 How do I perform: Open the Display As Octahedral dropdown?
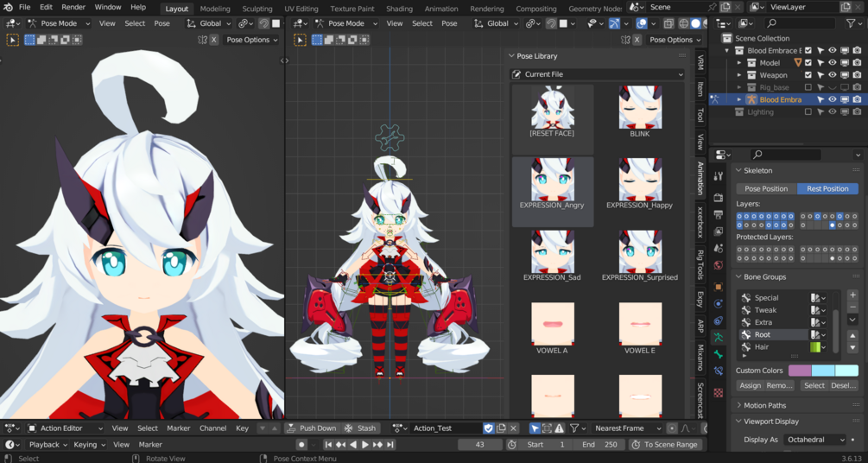[814, 440]
